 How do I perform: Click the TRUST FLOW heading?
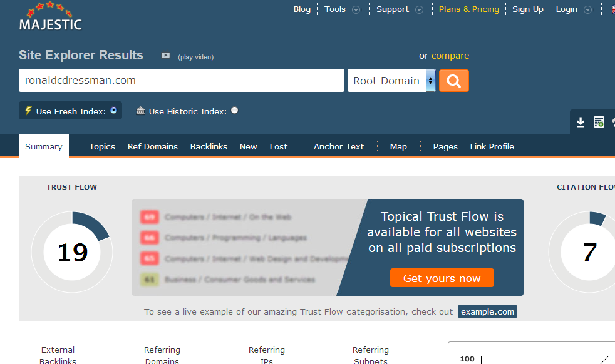[72, 187]
